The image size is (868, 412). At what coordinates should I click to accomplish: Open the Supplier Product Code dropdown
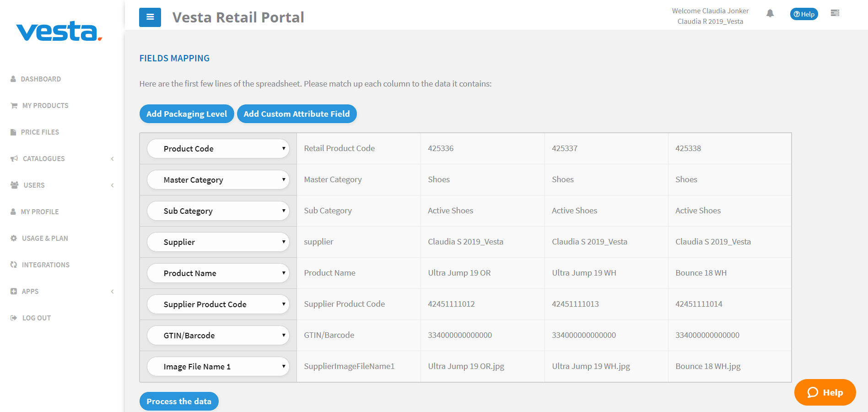tap(218, 304)
